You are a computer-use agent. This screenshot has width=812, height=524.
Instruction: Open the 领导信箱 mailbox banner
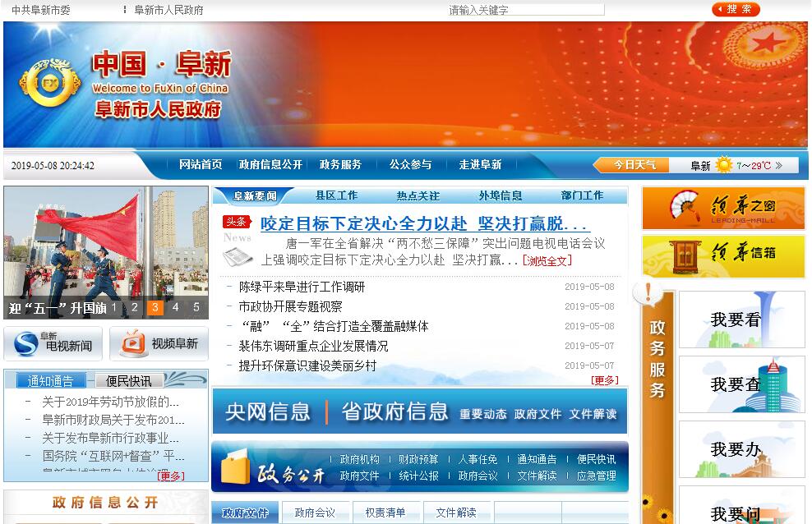[x=723, y=256]
